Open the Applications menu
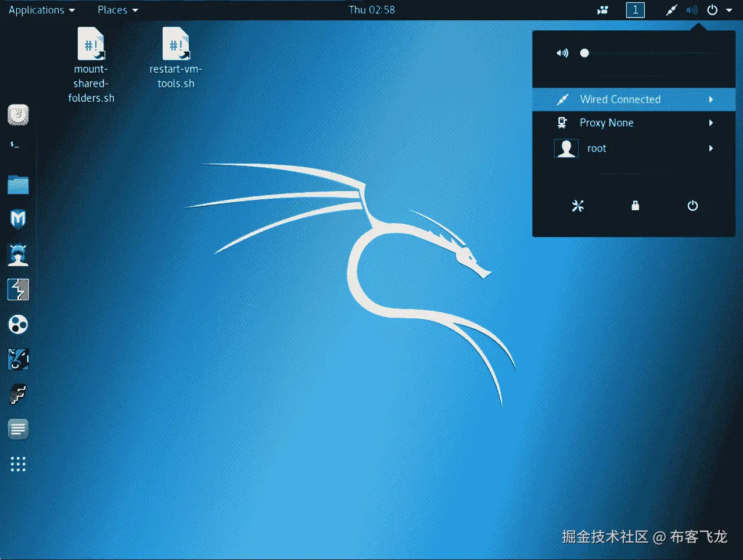Image resolution: width=743 pixels, height=560 pixels. pyautogui.click(x=42, y=10)
